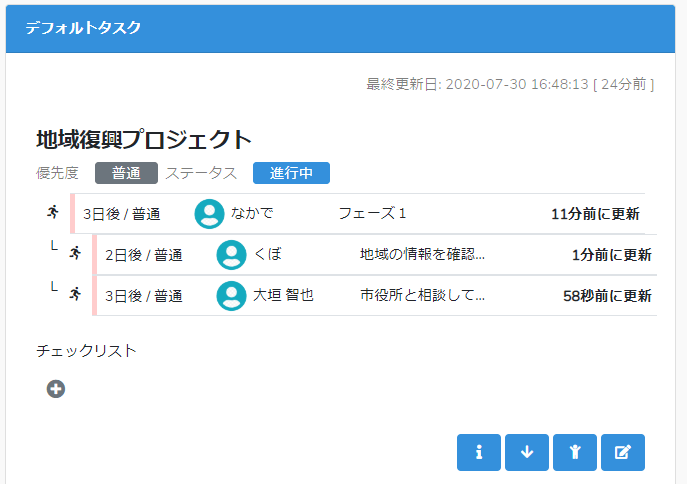Click the 58秒前に更新 text
687x484 pixels.
coord(607,296)
